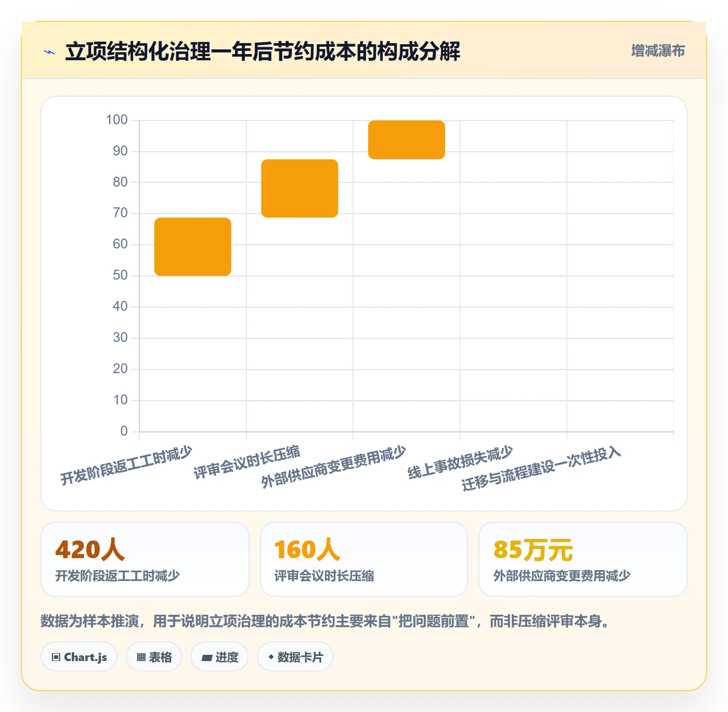Image resolution: width=728 pixels, height=712 pixels.
Task: Click caption 外部供应商变更费用减少 under 85万元
Action: point(562,576)
